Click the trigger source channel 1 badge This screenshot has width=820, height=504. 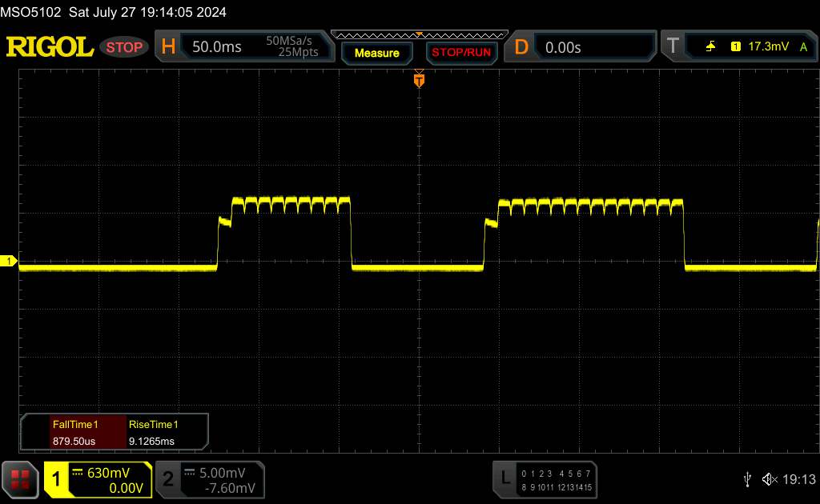735,46
